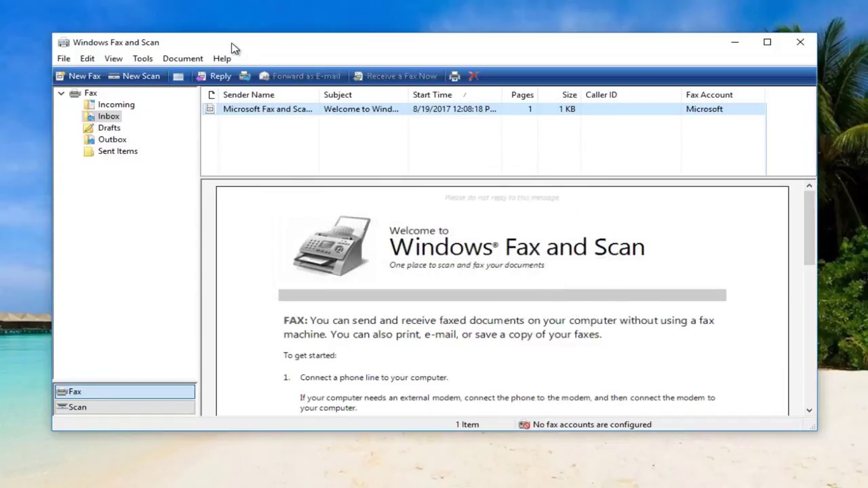Select the Incoming folder

[109, 104]
